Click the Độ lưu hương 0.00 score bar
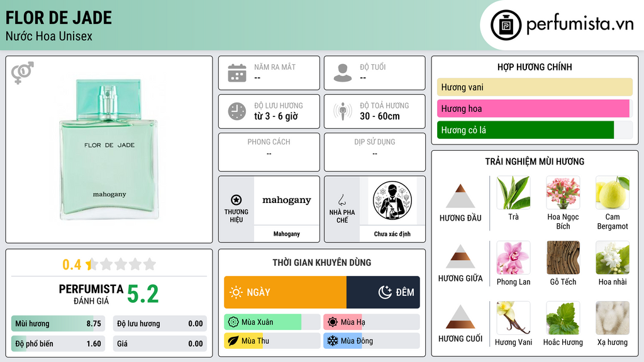The image size is (644, 362). pyautogui.click(x=160, y=324)
